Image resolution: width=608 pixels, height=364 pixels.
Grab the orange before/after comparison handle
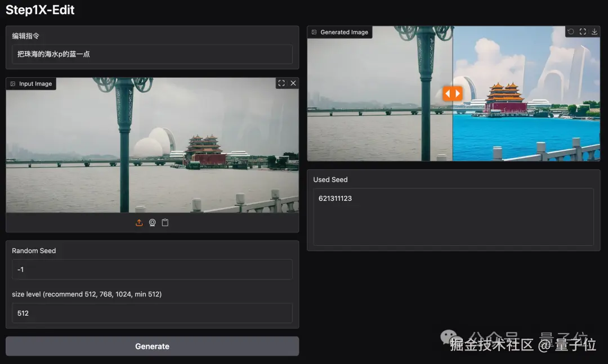[453, 93]
